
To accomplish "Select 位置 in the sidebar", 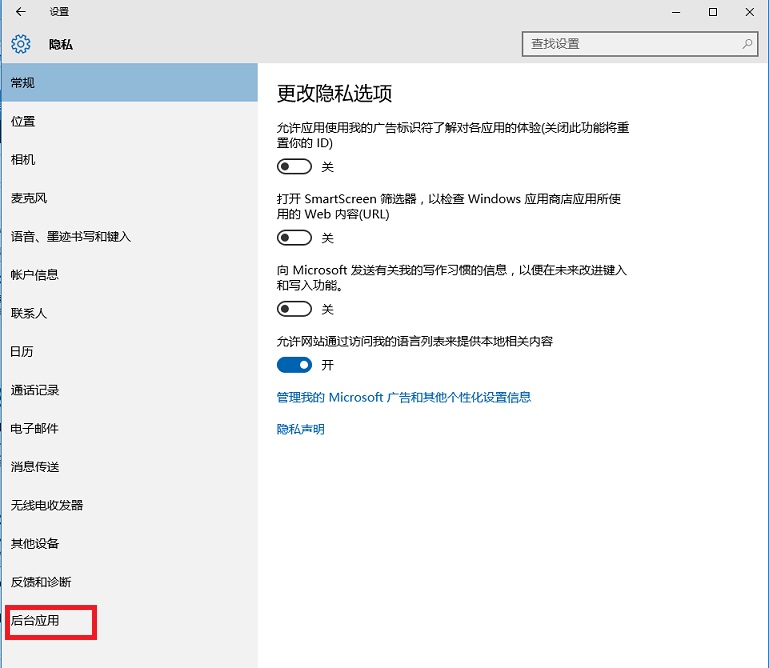I will 23,121.
